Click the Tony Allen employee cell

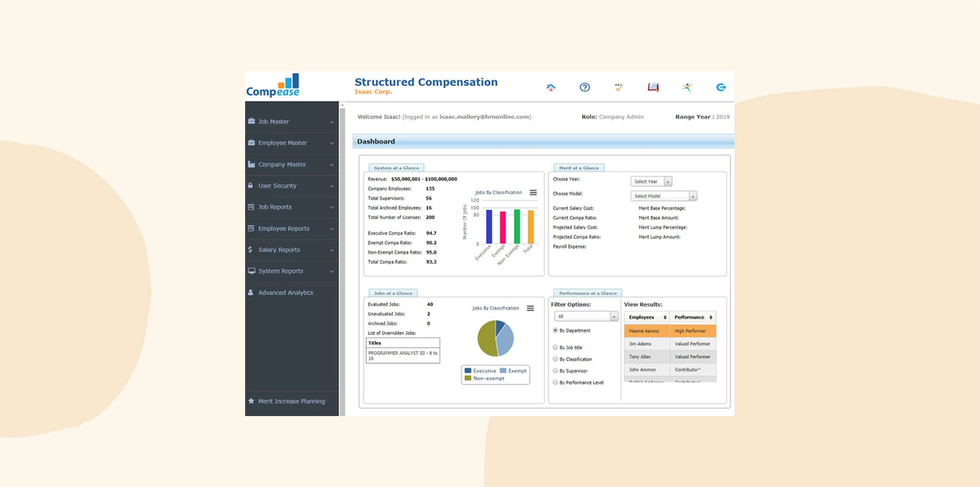pos(647,357)
